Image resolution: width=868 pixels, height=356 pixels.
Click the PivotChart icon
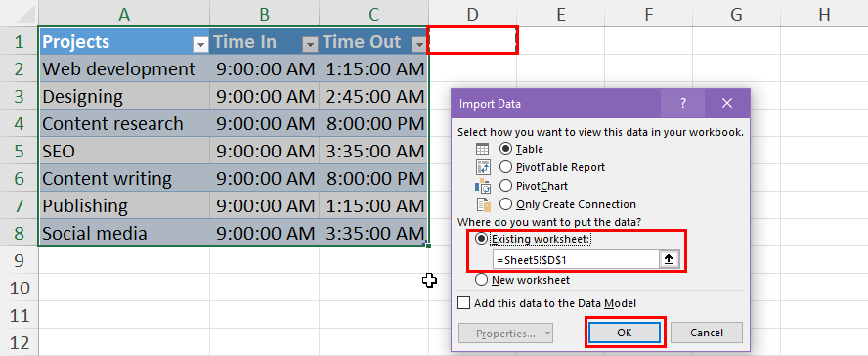point(482,186)
